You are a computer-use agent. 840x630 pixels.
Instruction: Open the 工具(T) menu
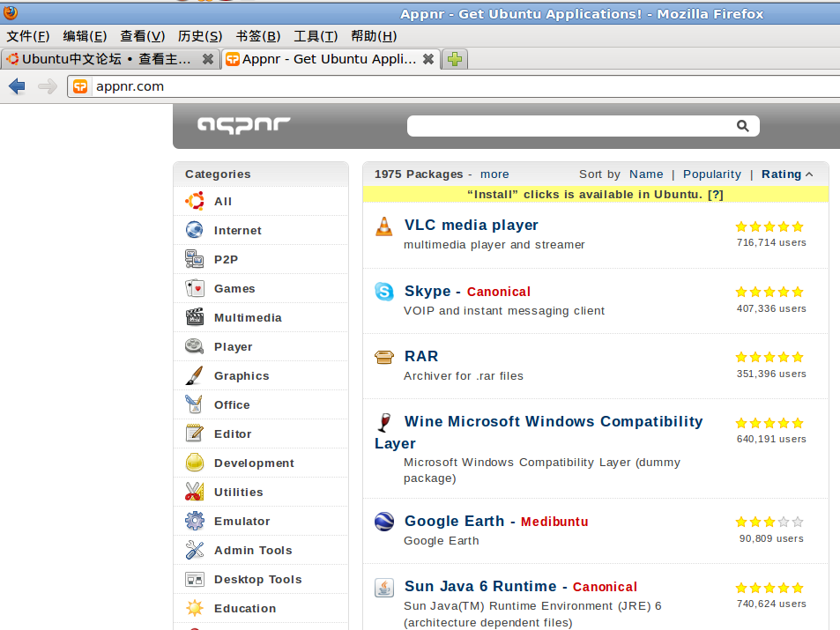pyautogui.click(x=316, y=36)
